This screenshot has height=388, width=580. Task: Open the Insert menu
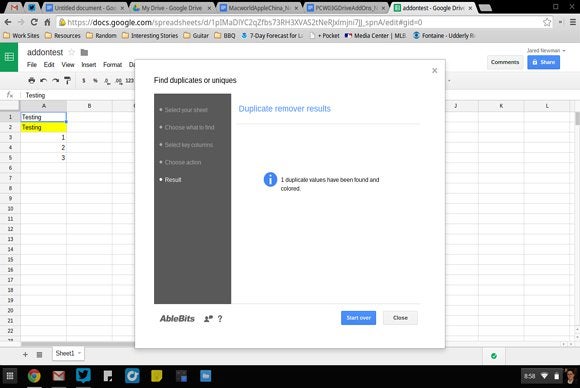(89, 65)
